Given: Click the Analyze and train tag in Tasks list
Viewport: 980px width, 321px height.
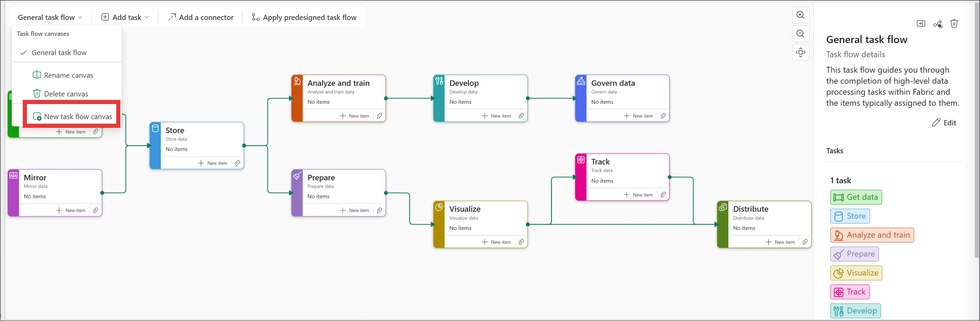Looking at the screenshot, I should tap(872, 235).
